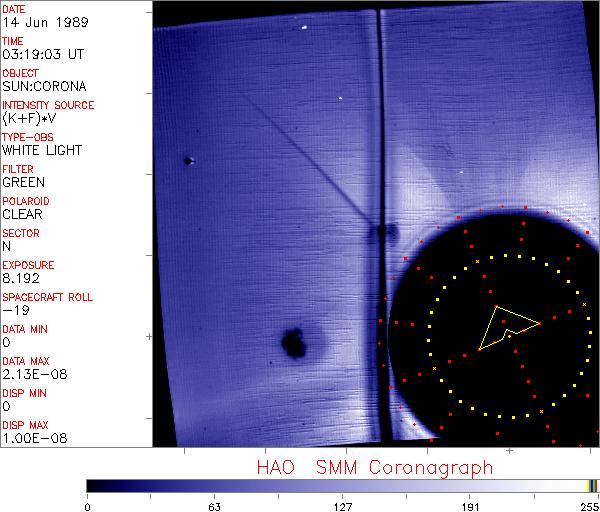Click the dark smudge on the vertical line
Image resolution: width=600 pixels, height=512 pixels.
[x=378, y=234]
